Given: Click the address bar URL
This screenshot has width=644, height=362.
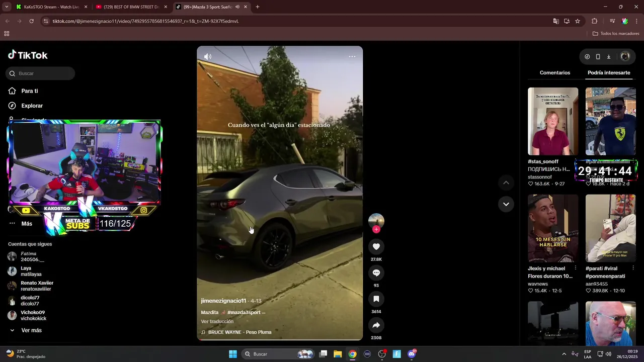Looking at the screenshot, I should pyautogui.click(x=145, y=21).
